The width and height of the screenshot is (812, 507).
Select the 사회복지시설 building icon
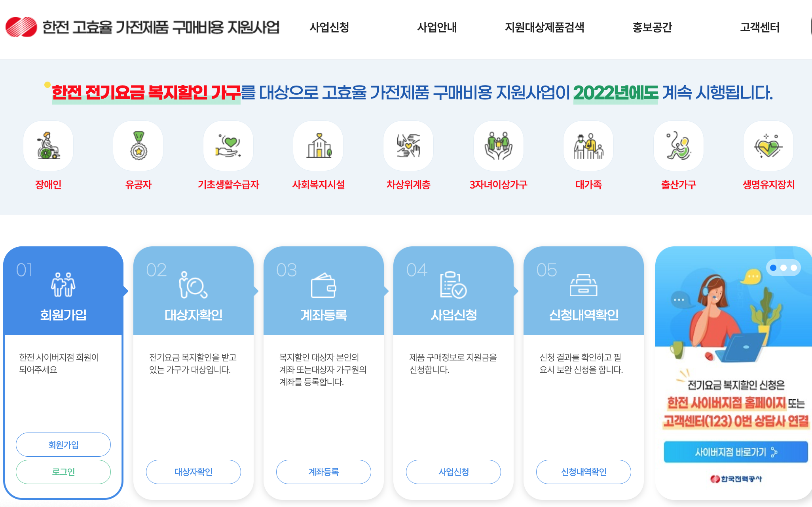click(319, 146)
